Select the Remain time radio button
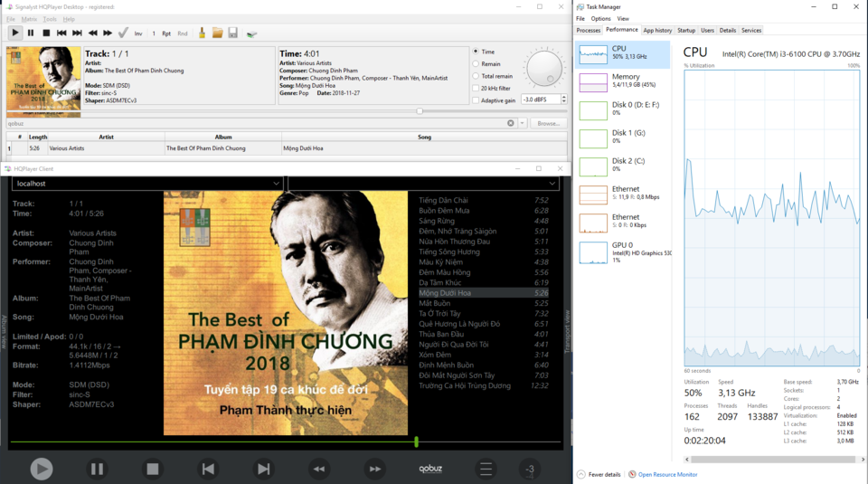 [x=476, y=63]
